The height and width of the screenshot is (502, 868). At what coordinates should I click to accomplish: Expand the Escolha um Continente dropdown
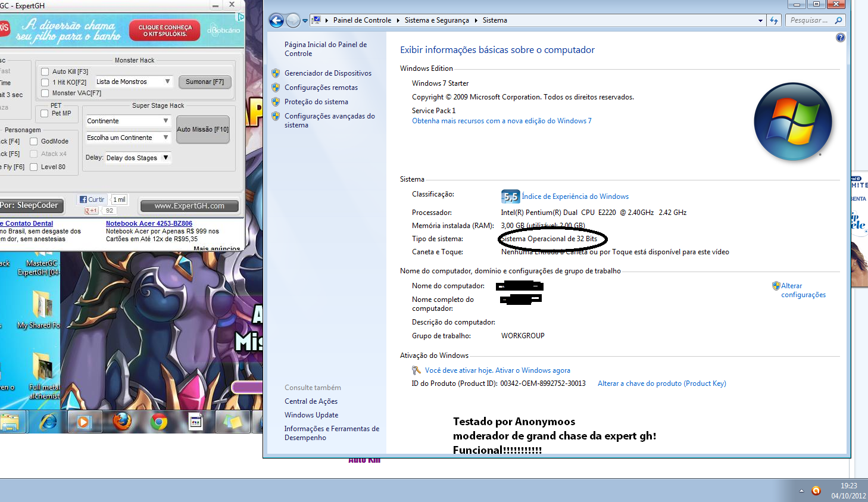[129, 138]
